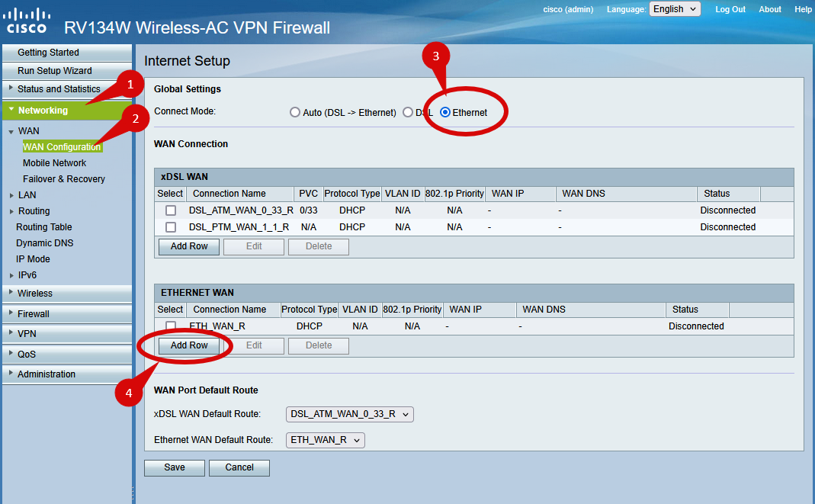
Task: Click the Log Out link
Action: 730,9
